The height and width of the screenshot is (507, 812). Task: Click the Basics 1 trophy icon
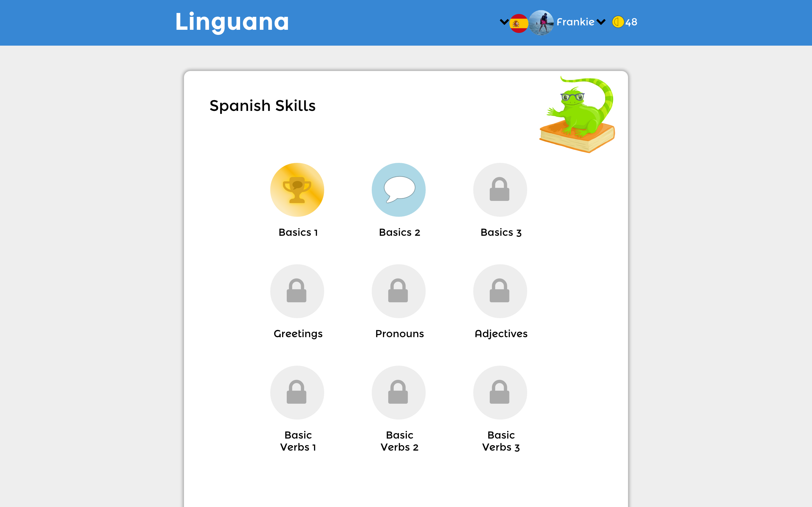pos(298,190)
